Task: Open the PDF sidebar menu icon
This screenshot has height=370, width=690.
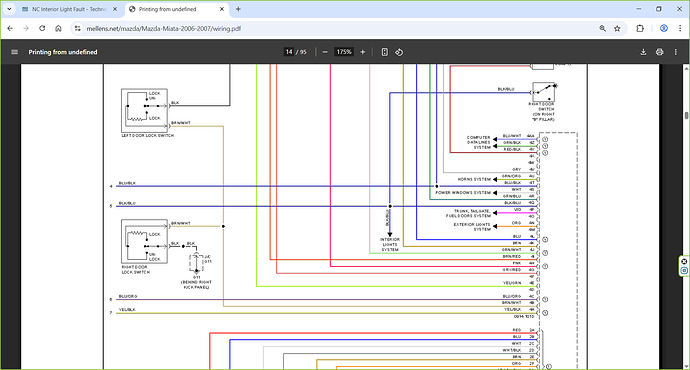Action: [x=15, y=52]
